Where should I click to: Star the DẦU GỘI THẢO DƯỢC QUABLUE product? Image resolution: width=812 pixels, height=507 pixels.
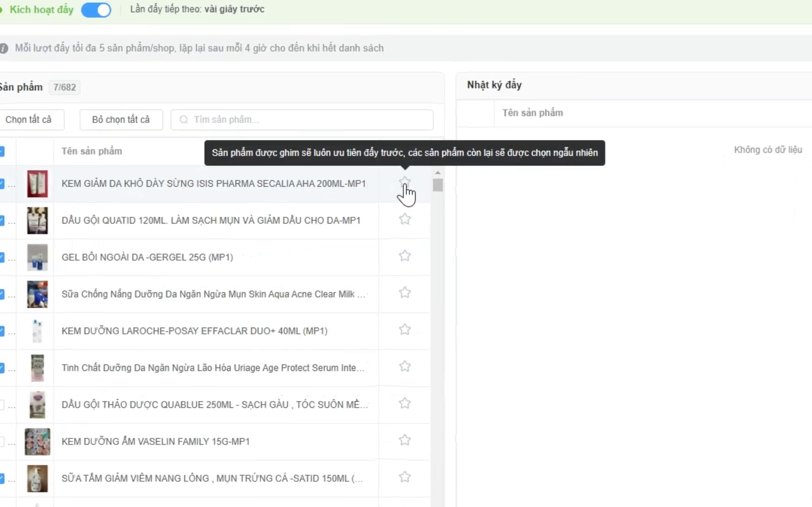pyautogui.click(x=405, y=403)
